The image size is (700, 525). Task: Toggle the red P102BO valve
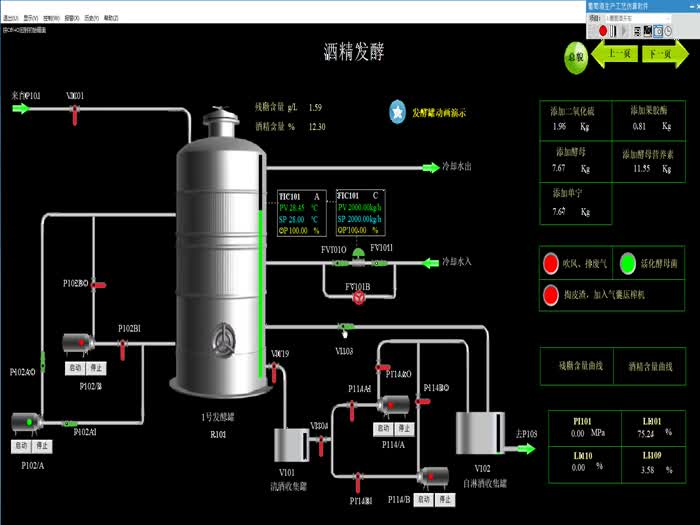[98, 286]
